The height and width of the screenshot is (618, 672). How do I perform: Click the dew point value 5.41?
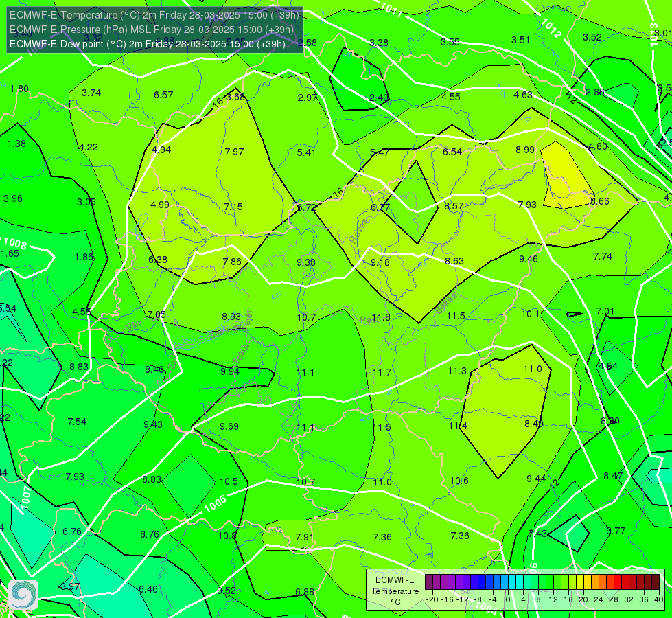coord(306,152)
